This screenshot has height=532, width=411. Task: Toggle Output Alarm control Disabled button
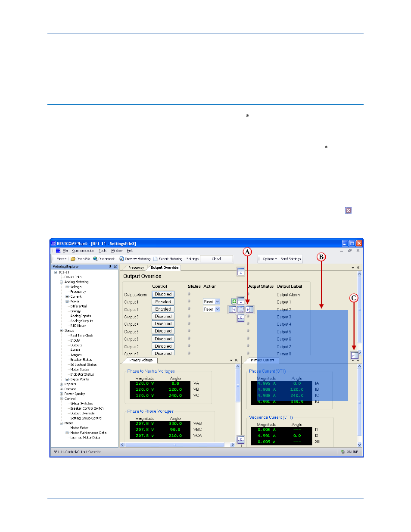(x=163, y=294)
